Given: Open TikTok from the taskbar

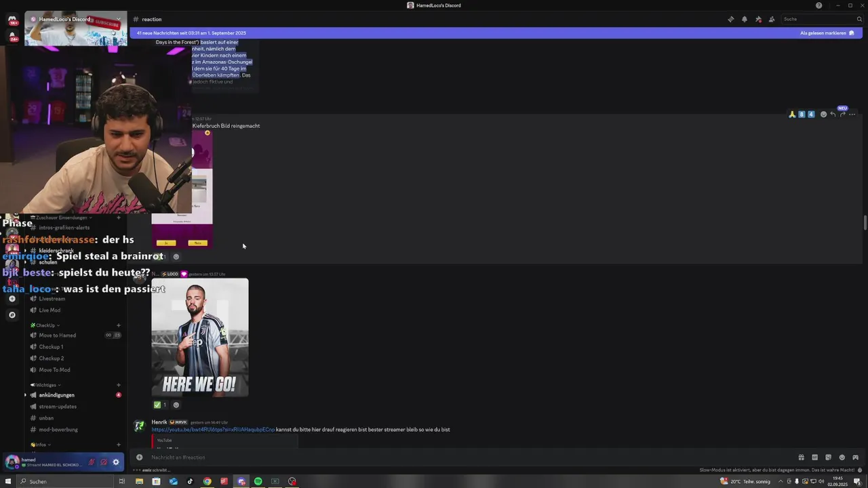Looking at the screenshot, I should [190, 481].
